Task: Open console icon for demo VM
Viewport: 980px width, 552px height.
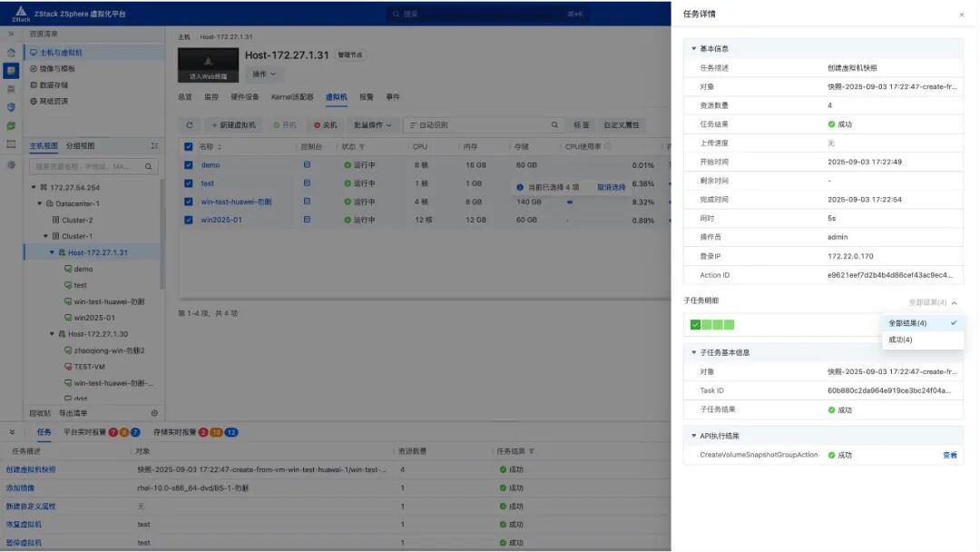Action: [307, 165]
